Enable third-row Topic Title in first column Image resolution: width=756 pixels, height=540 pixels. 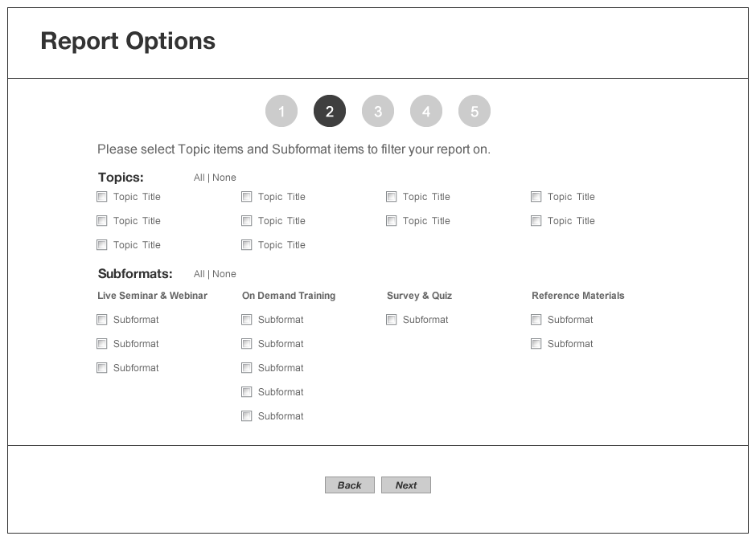101,245
